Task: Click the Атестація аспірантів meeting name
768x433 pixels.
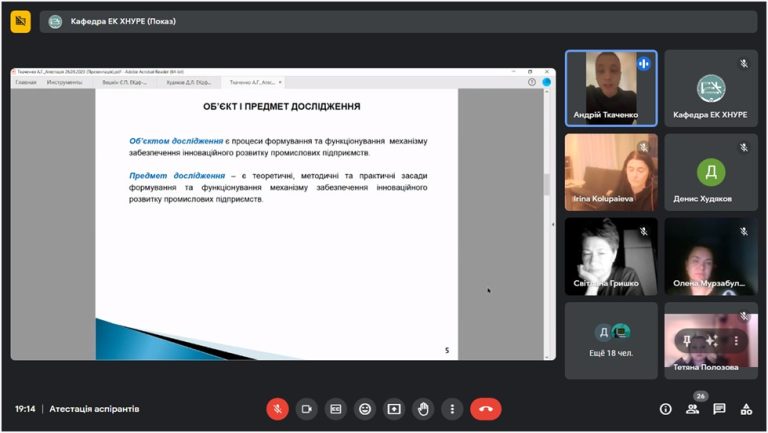Action: 94,409
